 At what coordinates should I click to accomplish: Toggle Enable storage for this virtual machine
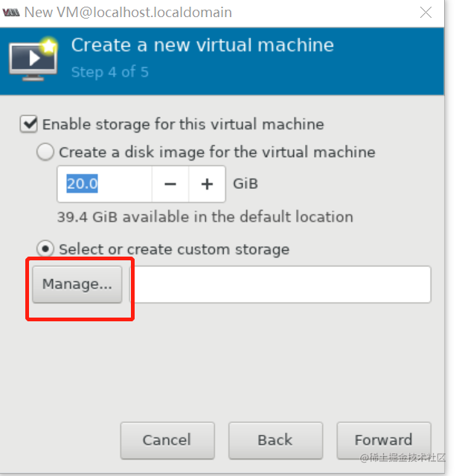pyautogui.click(x=28, y=124)
